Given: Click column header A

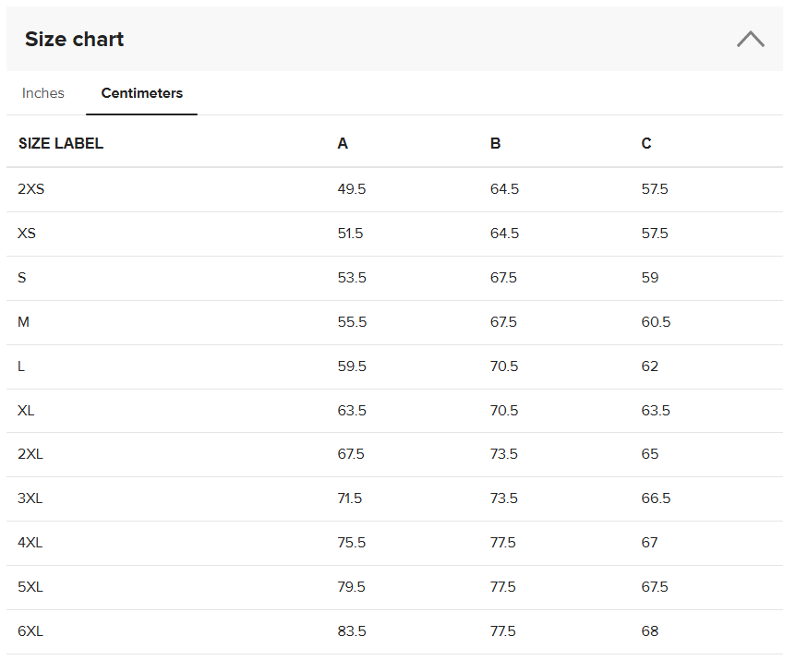Looking at the screenshot, I should [x=343, y=143].
